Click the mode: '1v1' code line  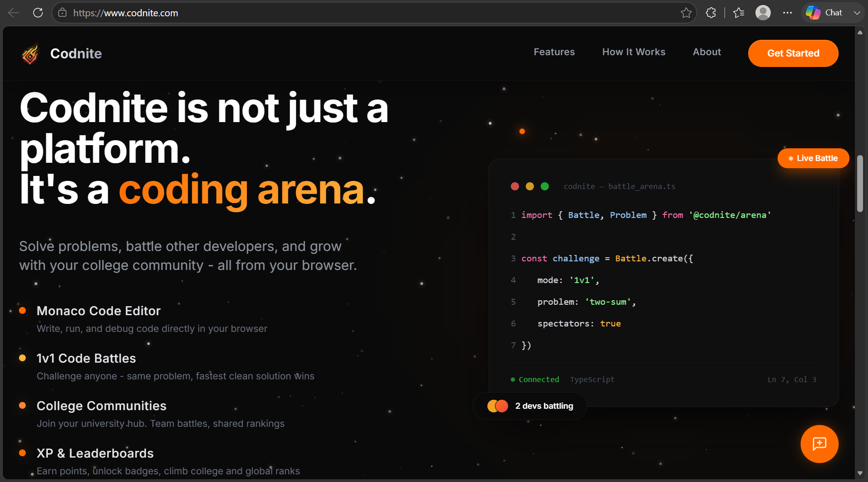tap(568, 280)
